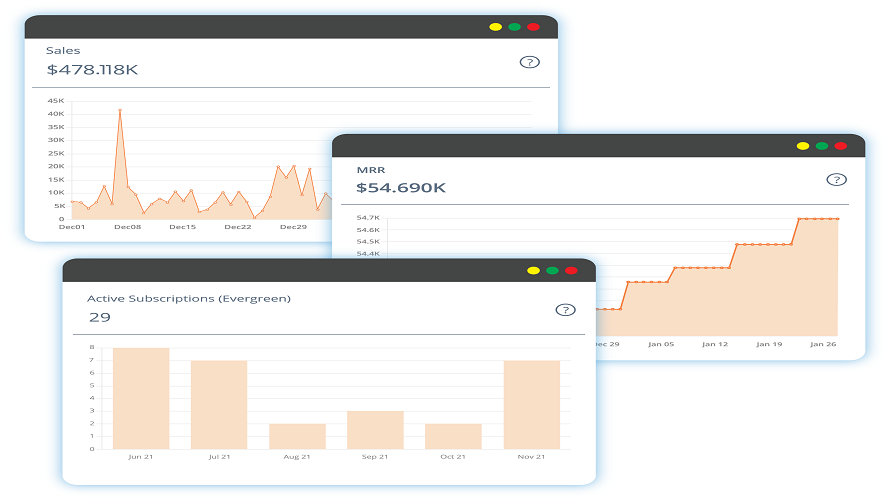Click the Aug 21 bar

pos(297,436)
